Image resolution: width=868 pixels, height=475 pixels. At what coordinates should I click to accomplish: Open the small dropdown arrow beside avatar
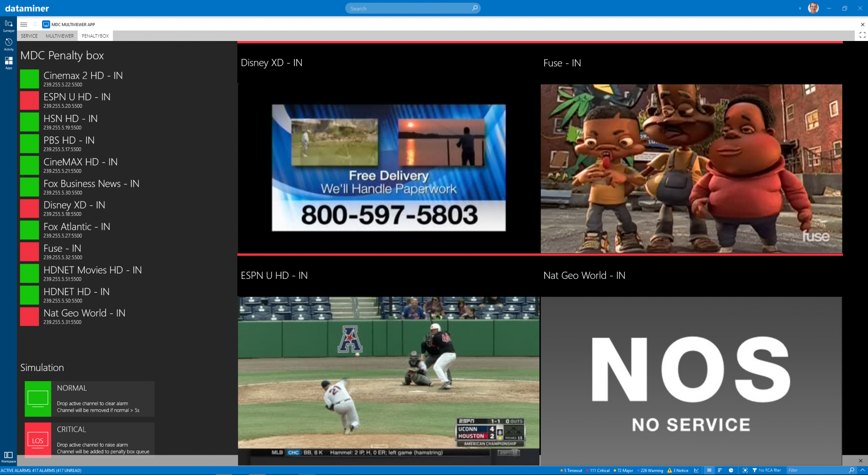(800, 8)
